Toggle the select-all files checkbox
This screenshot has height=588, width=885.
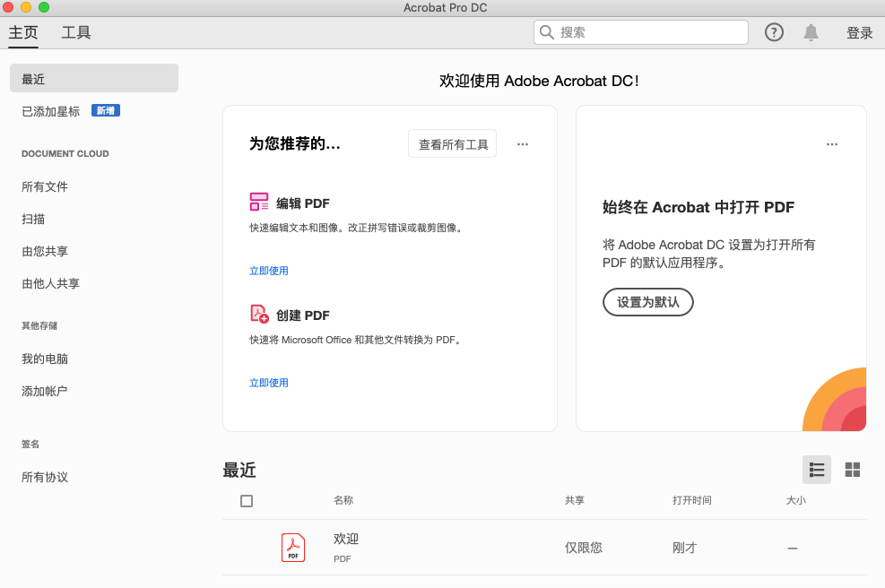point(247,500)
